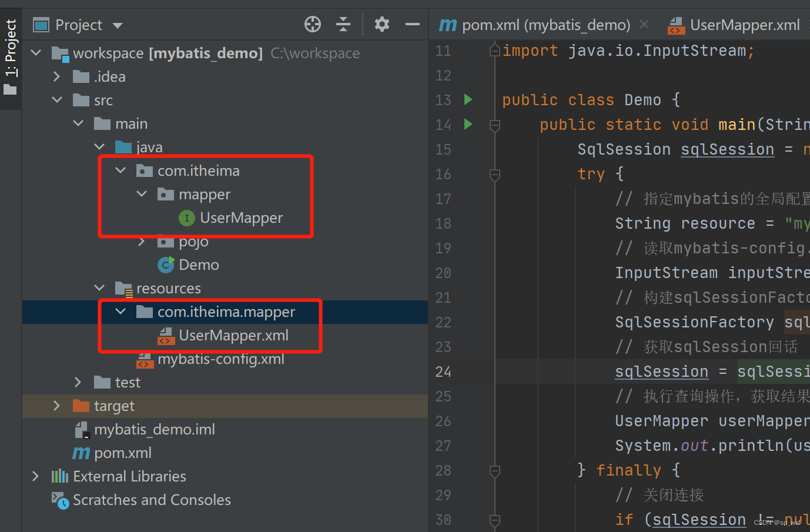The height and width of the screenshot is (532, 810).
Task: Collapse the src folder
Action: (x=57, y=100)
